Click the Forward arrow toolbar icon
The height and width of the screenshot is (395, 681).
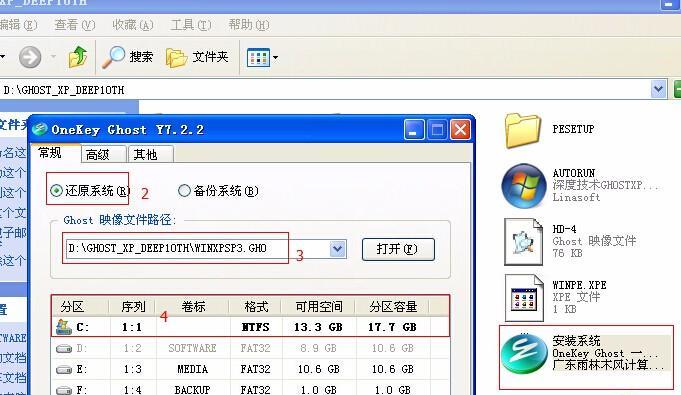pos(30,57)
